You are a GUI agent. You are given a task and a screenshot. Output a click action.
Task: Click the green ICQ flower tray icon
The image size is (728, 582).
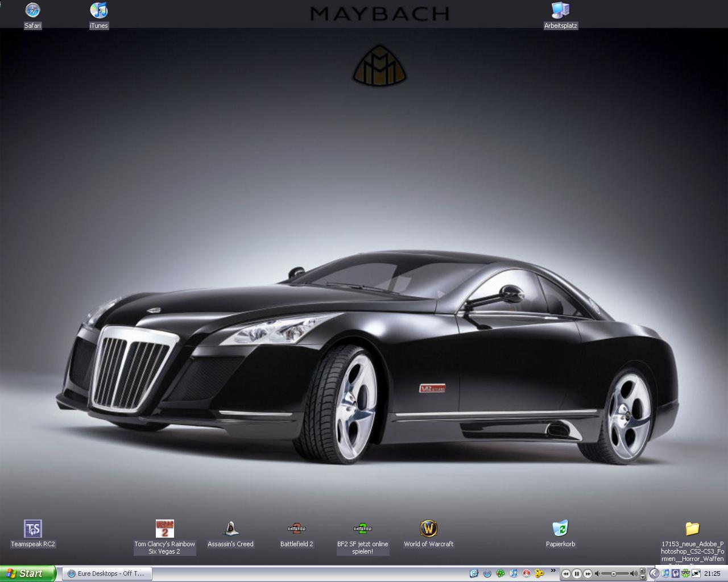tap(686, 574)
